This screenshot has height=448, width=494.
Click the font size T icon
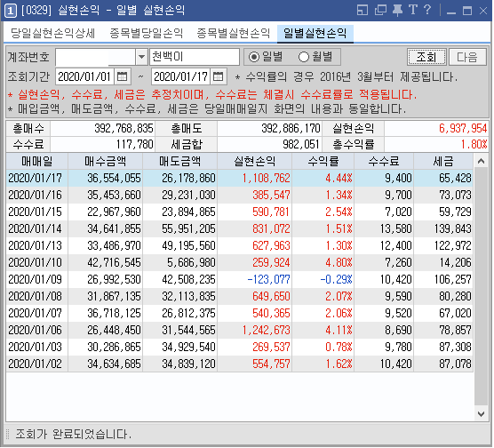pos(413,10)
